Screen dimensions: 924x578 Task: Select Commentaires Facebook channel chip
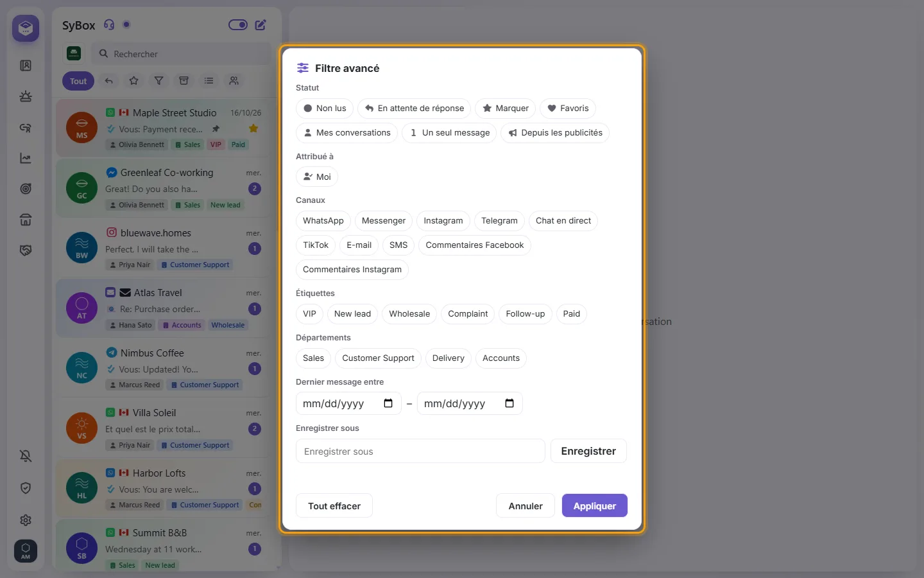(x=475, y=245)
